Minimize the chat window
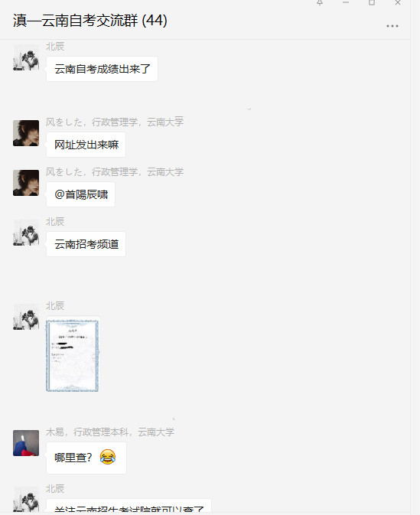Screen dimensions: 420x515 click(346, 2)
